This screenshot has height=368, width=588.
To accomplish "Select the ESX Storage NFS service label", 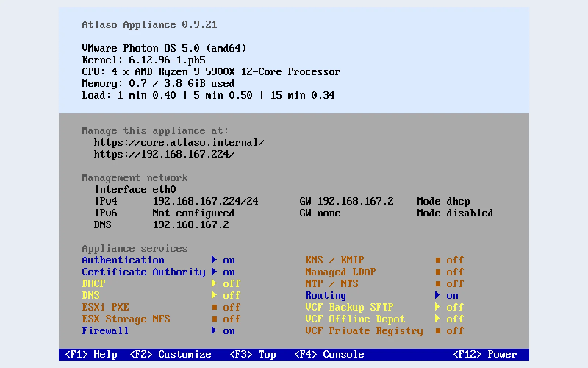I will (x=126, y=319).
